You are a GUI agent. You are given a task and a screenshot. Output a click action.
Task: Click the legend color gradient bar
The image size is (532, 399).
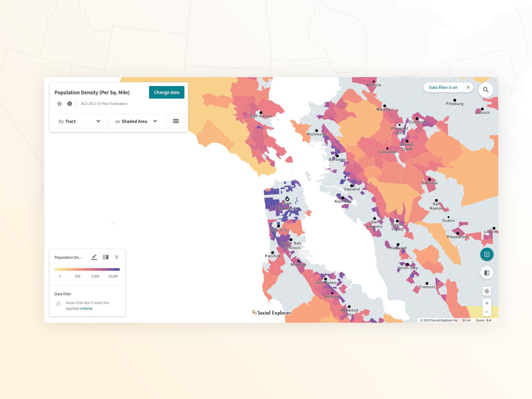point(87,269)
